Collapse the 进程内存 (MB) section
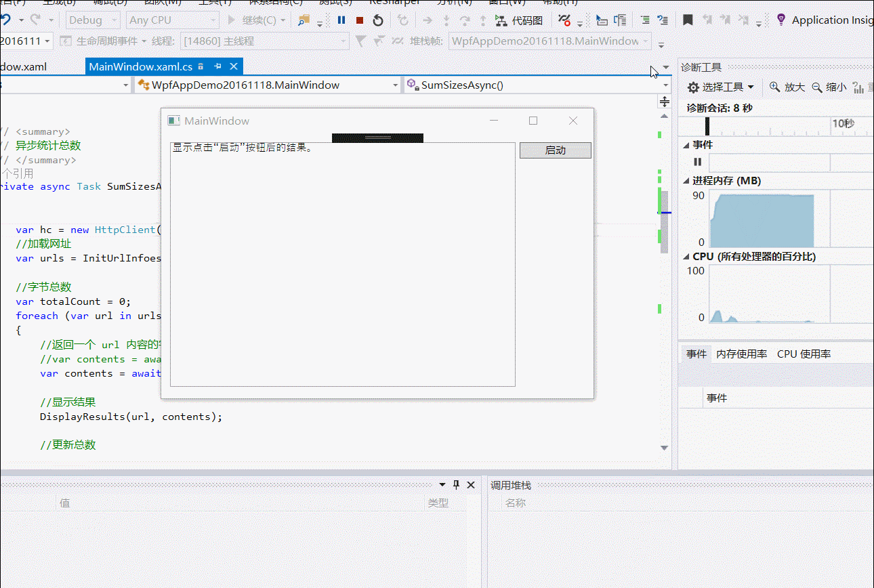874x588 pixels. (x=686, y=181)
